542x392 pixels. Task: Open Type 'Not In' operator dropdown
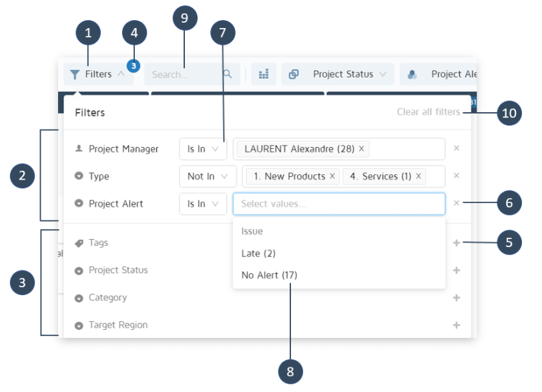point(208,176)
